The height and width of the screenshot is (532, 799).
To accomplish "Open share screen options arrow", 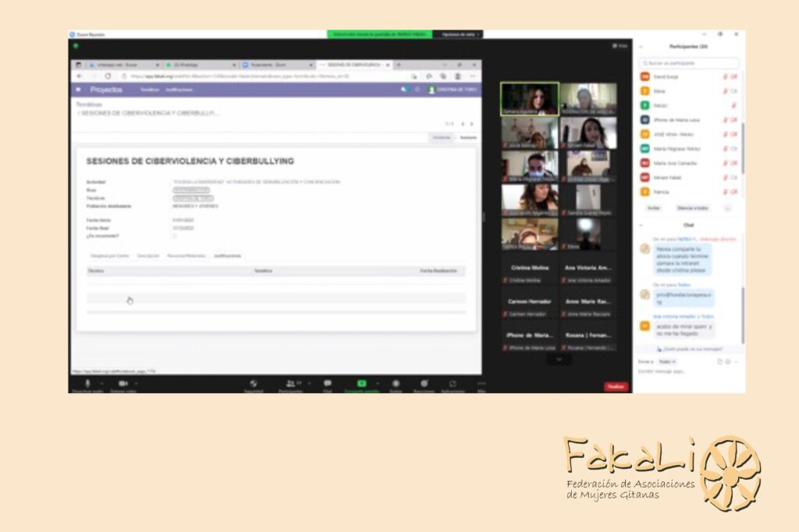I will (x=377, y=383).
